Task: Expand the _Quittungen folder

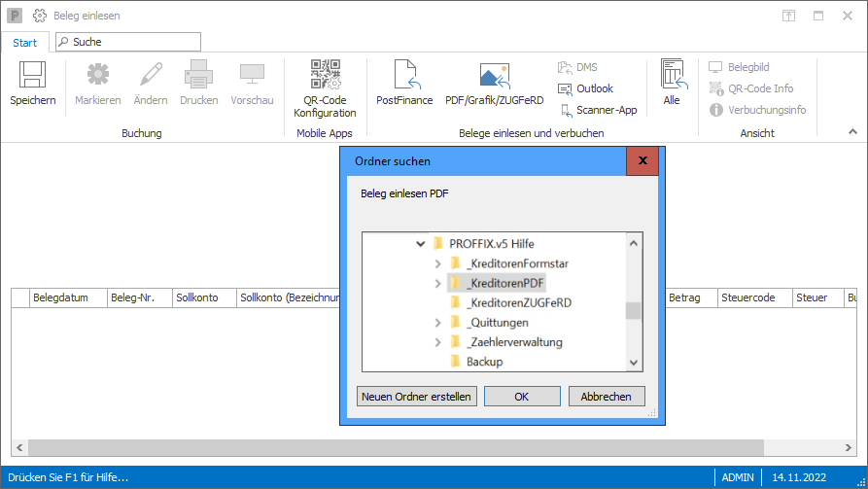Action: [x=437, y=323]
